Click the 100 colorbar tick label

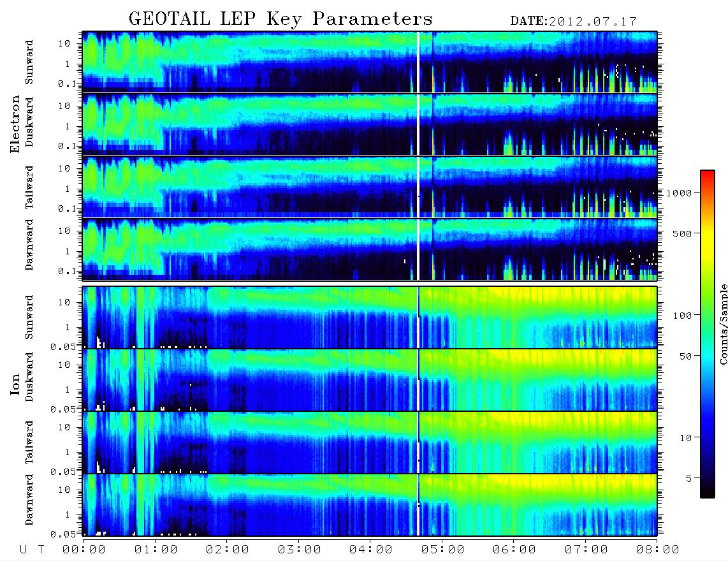point(682,316)
